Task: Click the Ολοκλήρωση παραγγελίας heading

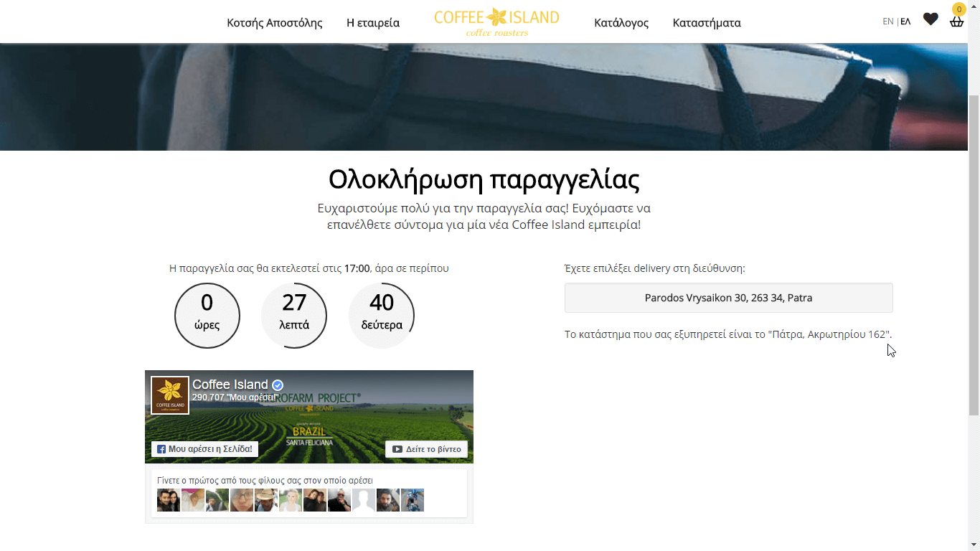Action: click(484, 179)
